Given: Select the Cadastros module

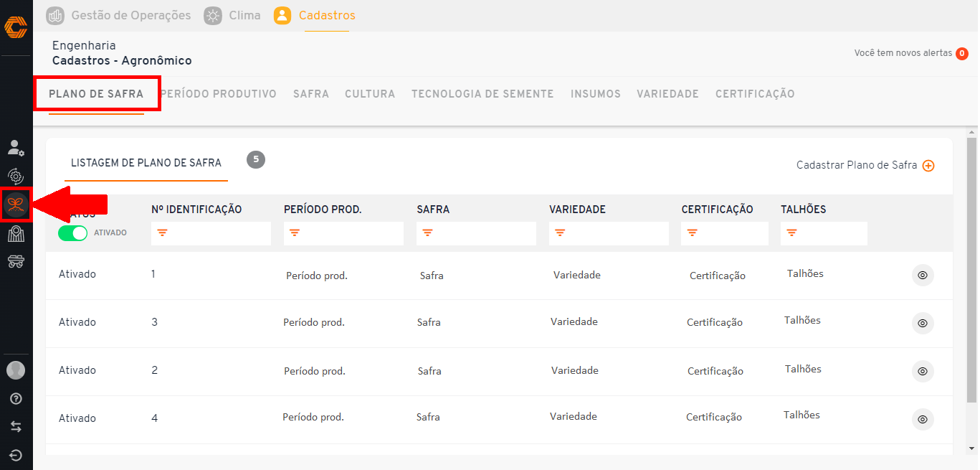Looking at the screenshot, I should pyautogui.click(x=315, y=15).
